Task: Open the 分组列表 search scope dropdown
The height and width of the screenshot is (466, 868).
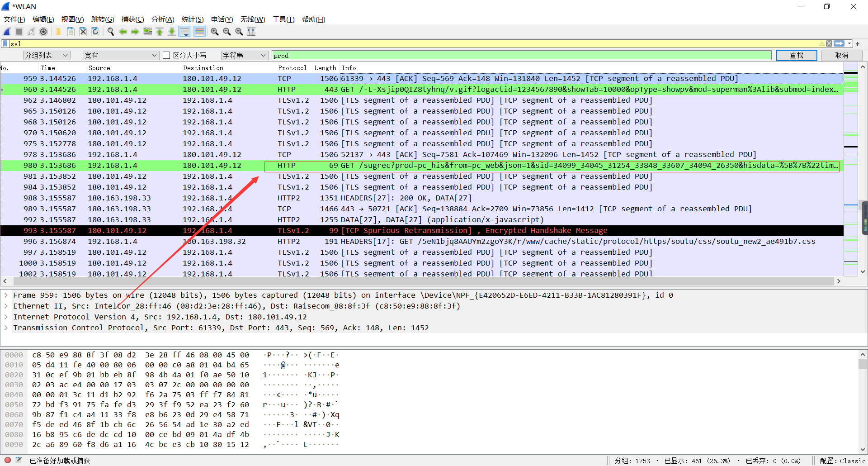Action: [47, 55]
